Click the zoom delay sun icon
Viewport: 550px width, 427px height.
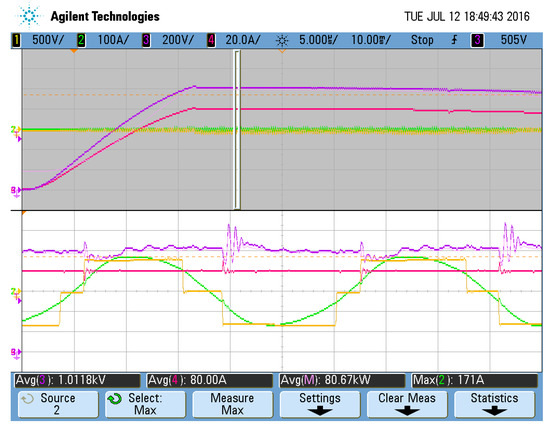pos(282,41)
